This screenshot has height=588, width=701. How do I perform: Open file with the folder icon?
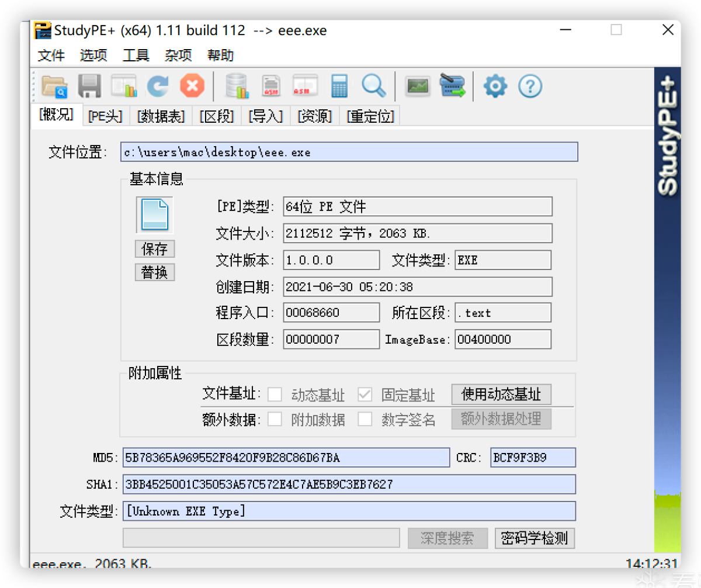point(55,87)
